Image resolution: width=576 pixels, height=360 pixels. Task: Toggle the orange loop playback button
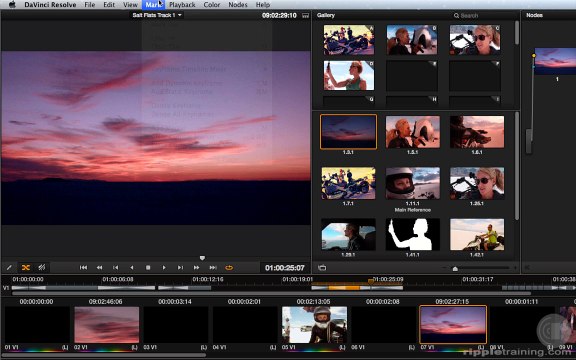tap(229, 267)
